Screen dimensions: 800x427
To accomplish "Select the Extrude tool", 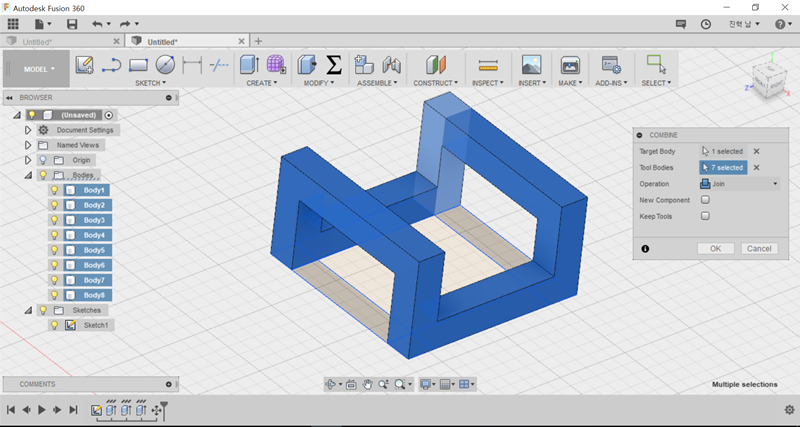I will [x=249, y=65].
